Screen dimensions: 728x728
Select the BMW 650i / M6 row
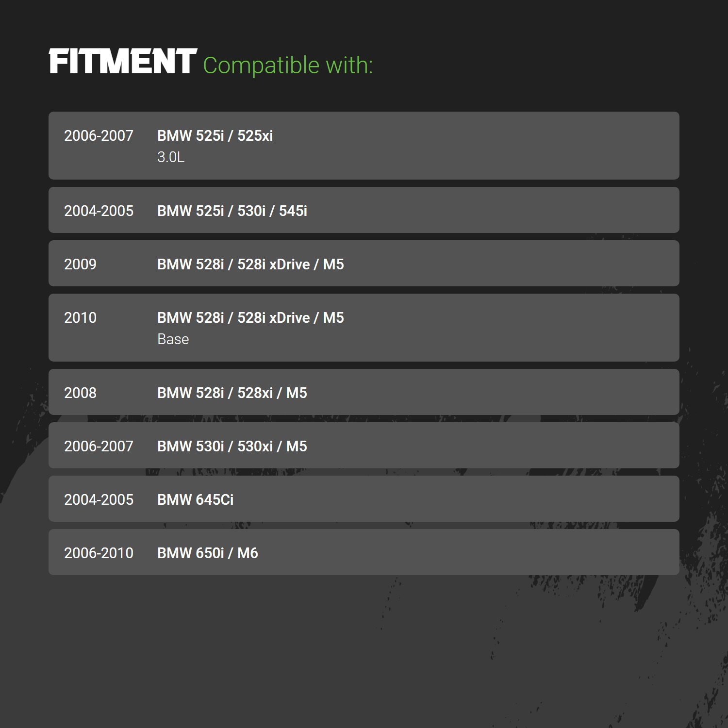[364, 552]
